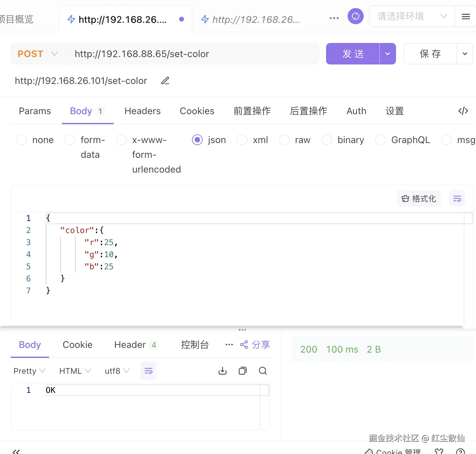Click the request name http://192.168.26.101/set-color
476x454 pixels.
(x=81, y=81)
